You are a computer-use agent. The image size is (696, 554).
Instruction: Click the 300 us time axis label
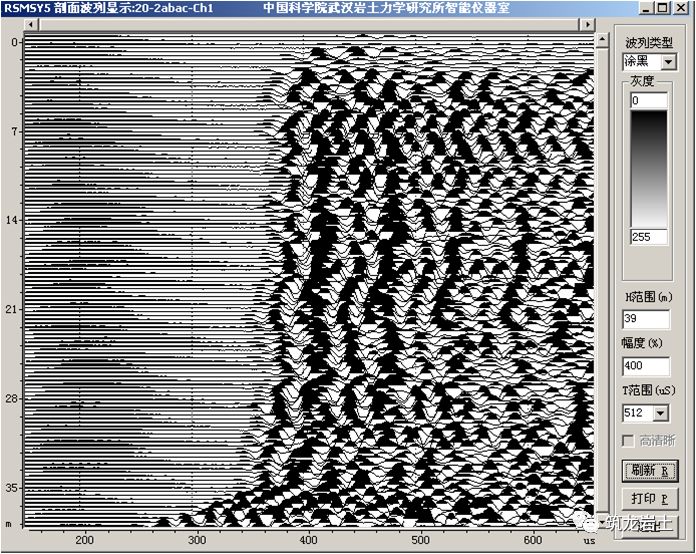[197, 540]
